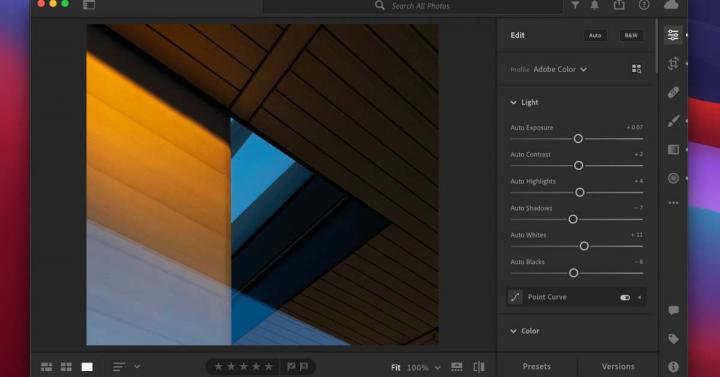Open the Adobe Color profile dropdown
720x377 pixels.
(x=560, y=69)
